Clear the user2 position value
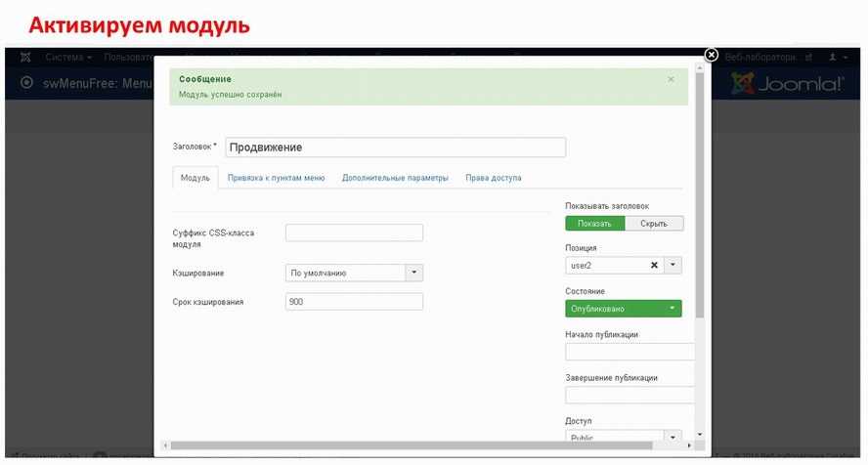 (x=654, y=266)
